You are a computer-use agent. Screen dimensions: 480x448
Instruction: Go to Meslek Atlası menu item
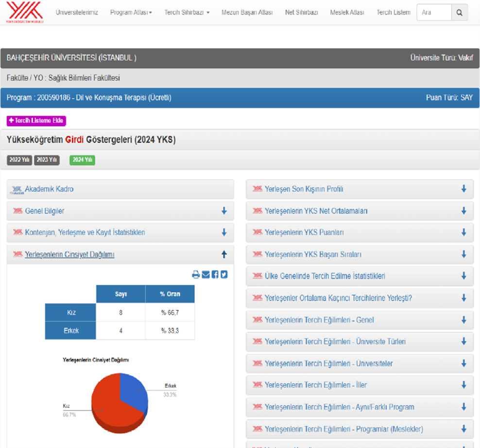[347, 13]
